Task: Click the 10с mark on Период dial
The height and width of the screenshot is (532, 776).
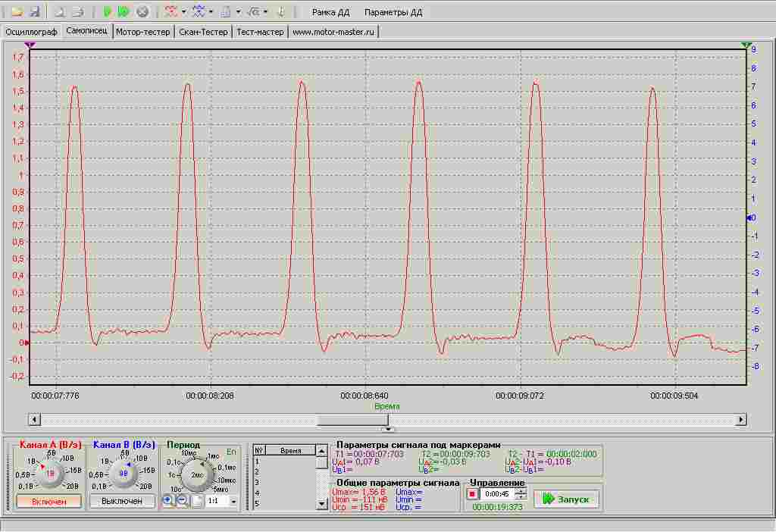Action: (x=176, y=490)
